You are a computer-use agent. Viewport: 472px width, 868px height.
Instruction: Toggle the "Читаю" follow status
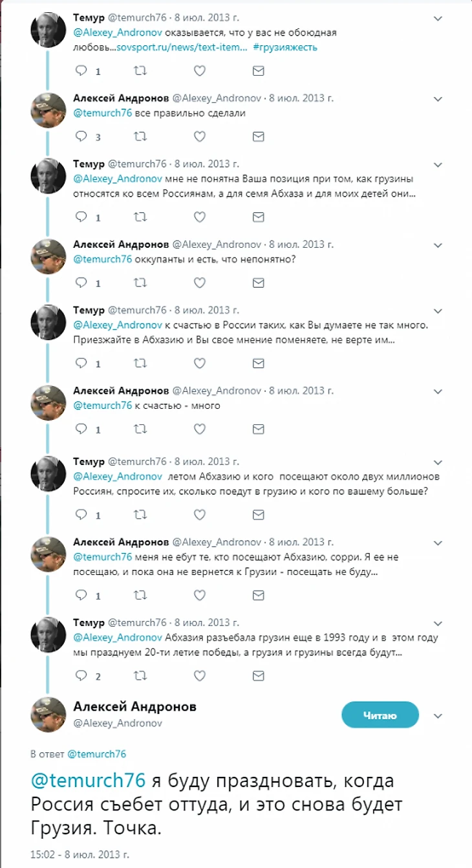click(x=380, y=715)
